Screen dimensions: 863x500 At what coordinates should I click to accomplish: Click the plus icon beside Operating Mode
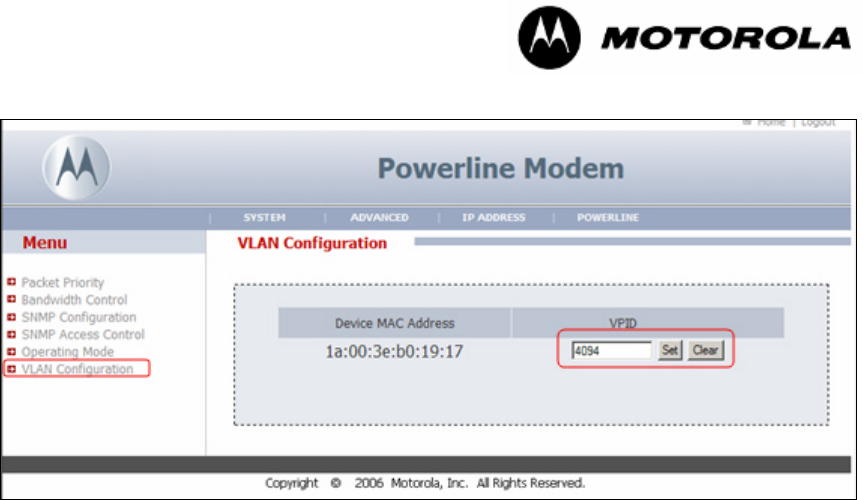12,351
